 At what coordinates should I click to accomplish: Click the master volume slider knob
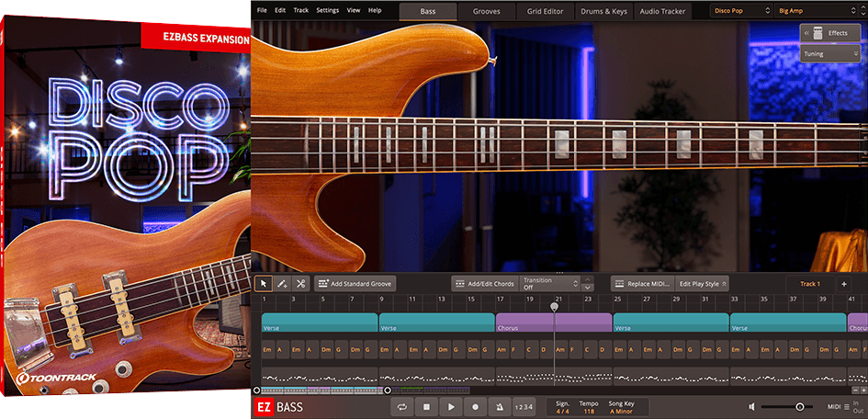click(799, 406)
